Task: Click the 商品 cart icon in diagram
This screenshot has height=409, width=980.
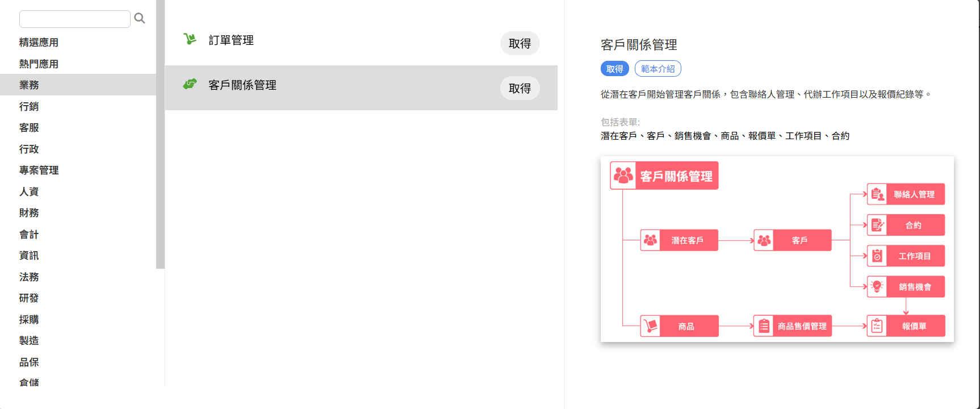Action: pos(651,326)
